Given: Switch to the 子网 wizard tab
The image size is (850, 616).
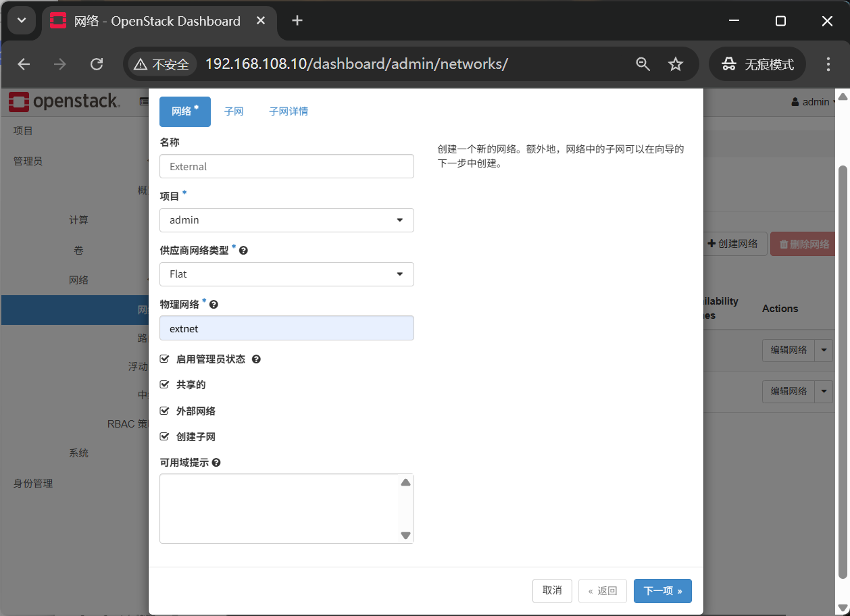Looking at the screenshot, I should tap(234, 111).
